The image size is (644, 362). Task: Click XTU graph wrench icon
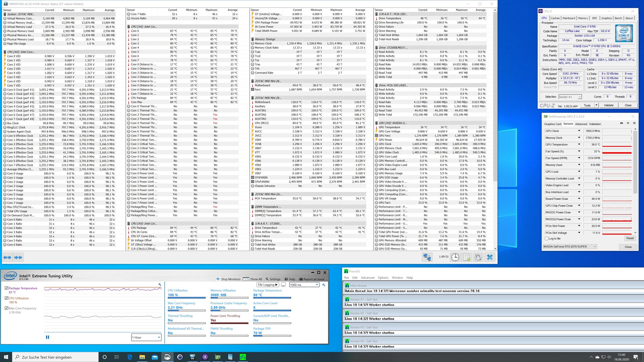(160, 284)
